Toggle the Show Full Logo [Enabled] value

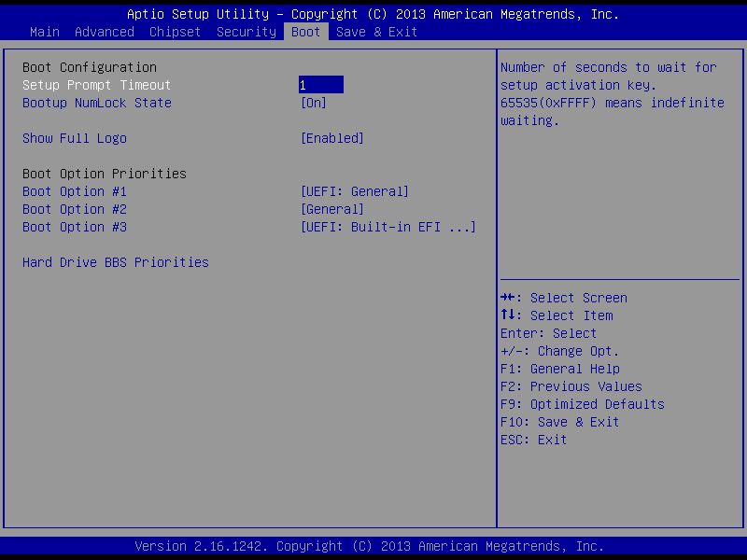[x=332, y=138]
